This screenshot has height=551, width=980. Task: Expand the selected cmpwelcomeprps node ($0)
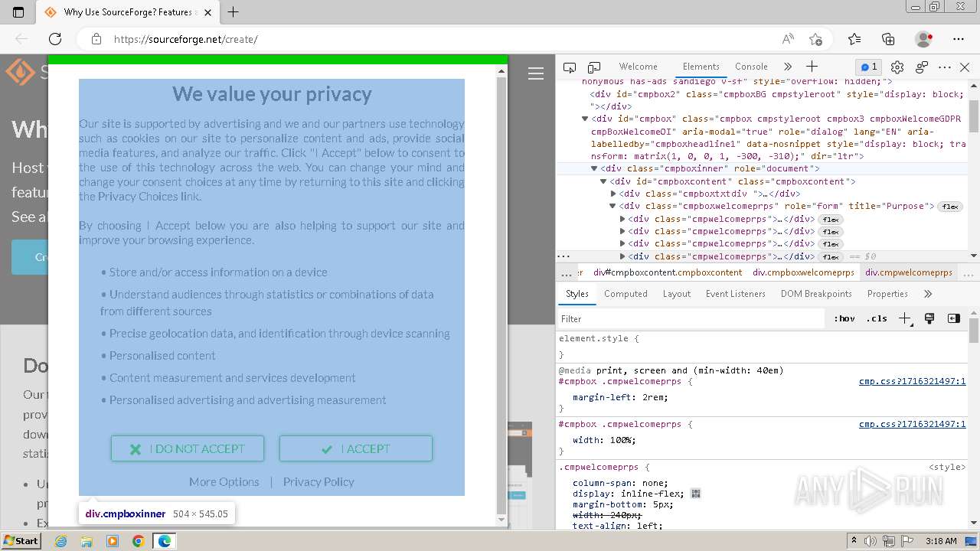622,256
